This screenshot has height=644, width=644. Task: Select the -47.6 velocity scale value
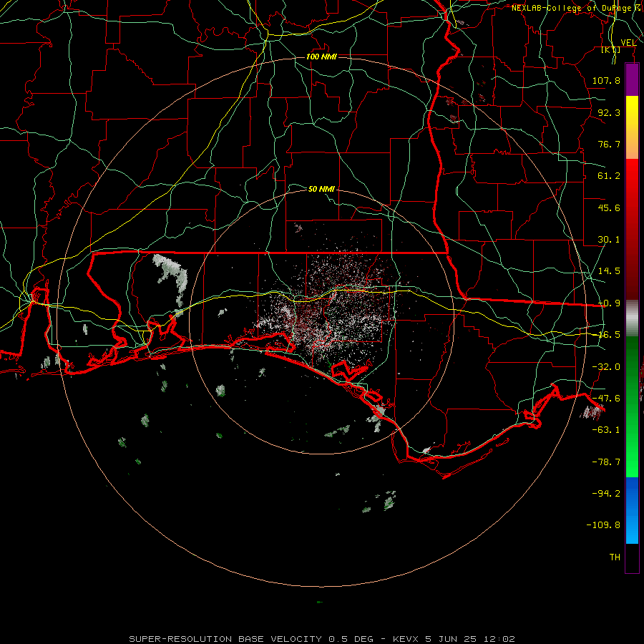[606, 399]
